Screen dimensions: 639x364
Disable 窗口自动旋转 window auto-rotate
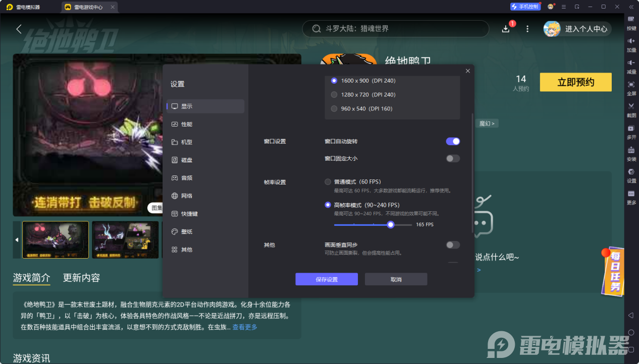[452, 141]
